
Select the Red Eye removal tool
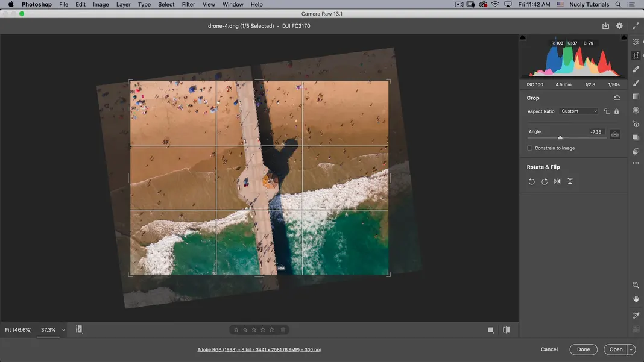pos(636,124)
